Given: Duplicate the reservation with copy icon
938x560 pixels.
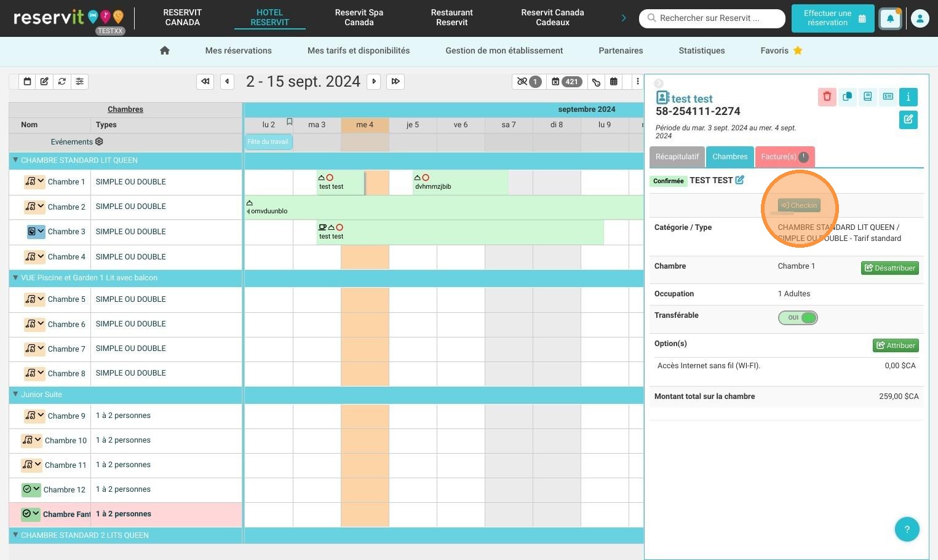Looking at the screenshot, I should 848,97.
